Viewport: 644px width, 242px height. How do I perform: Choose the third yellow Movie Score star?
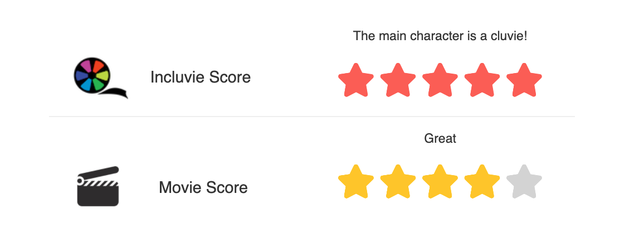pyautogui.click(x=440, y=181)
